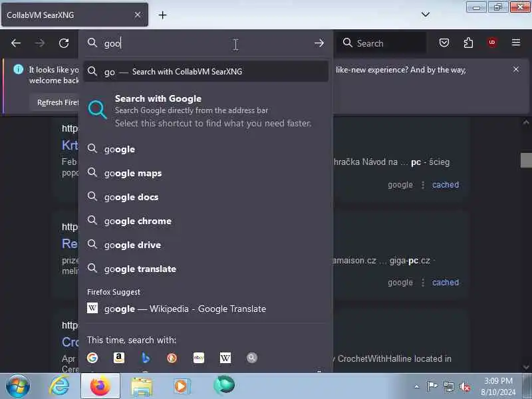Open second result's cached link
The width and height of the screenshot is (532, 399).
pos(445,282)
